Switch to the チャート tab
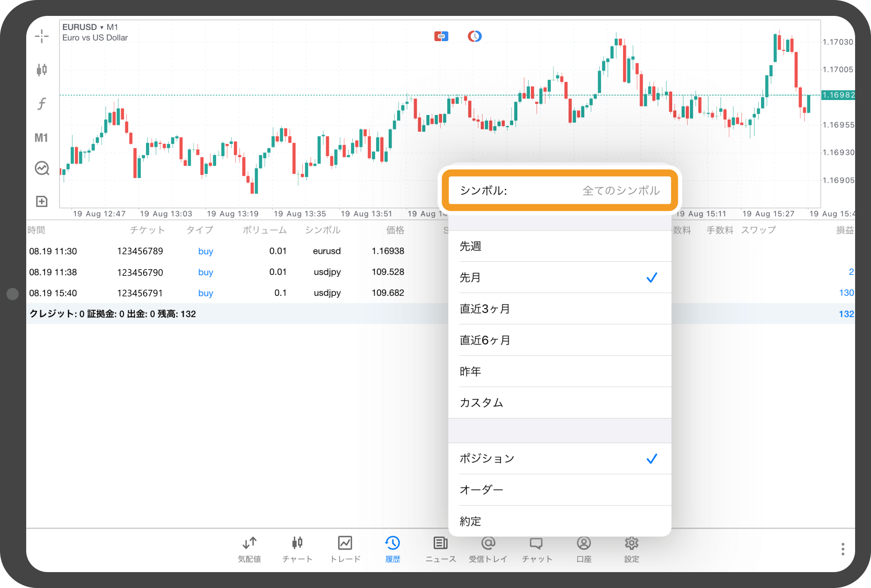 (x=297, y=549)
